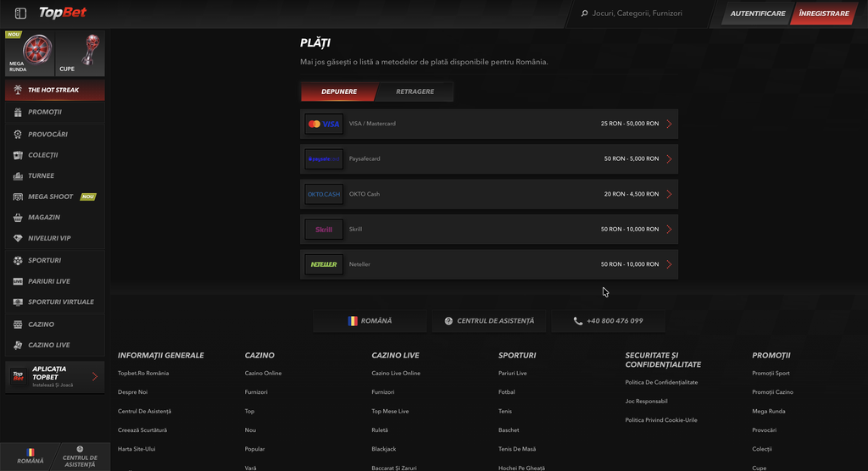Click the slot icon beside Cazino
The width and height of the screenshot is (868, 471).
18,324
